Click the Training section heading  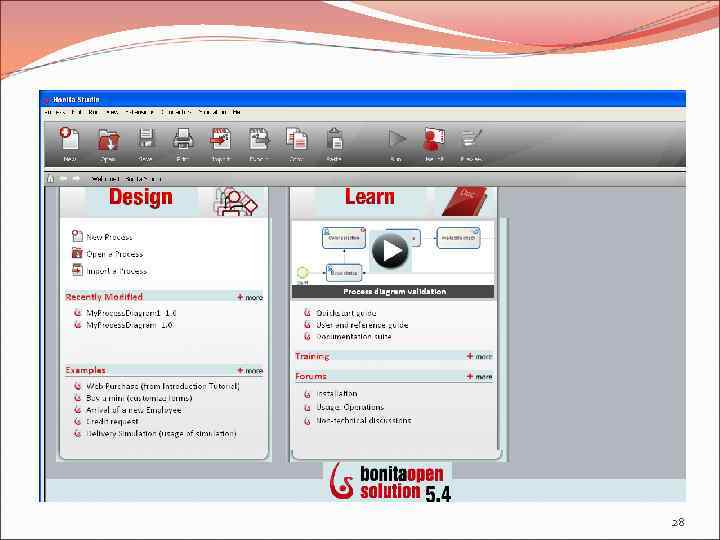tap(312, 356)
